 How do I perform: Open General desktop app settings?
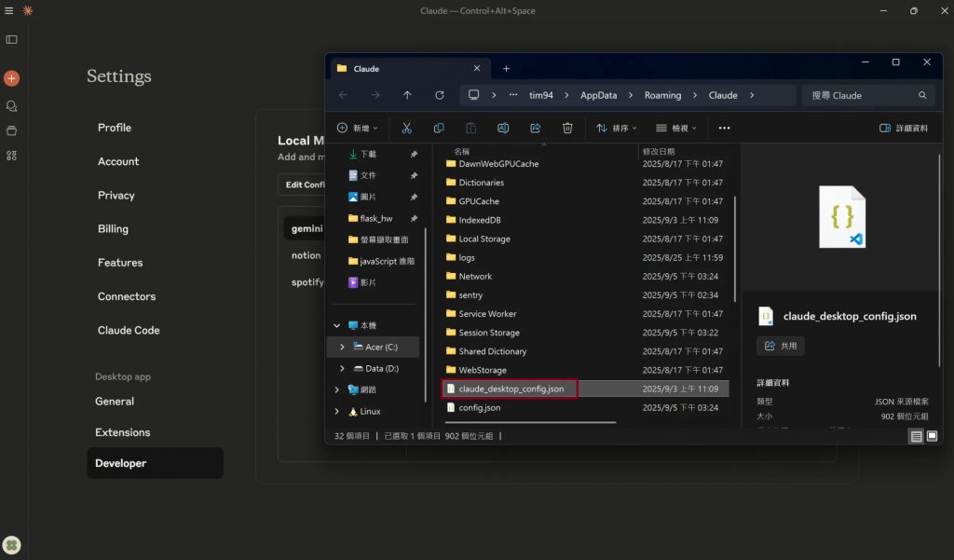pos(115,401)
